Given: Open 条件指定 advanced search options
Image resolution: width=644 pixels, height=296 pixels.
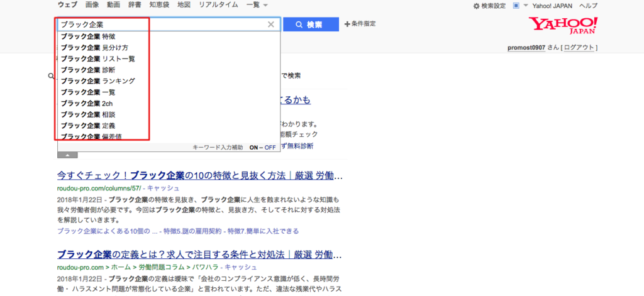Looking at the screenshot, I should click(x=360, y=24).
